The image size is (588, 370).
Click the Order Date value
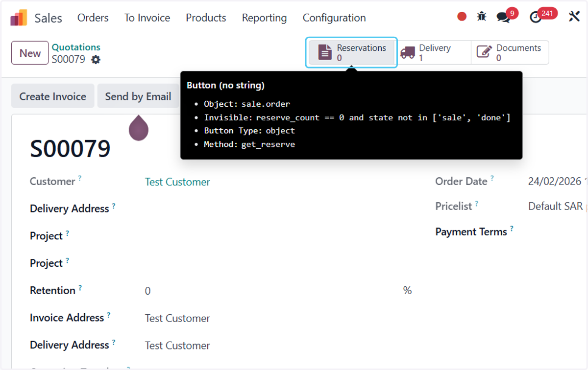[557, 181]
